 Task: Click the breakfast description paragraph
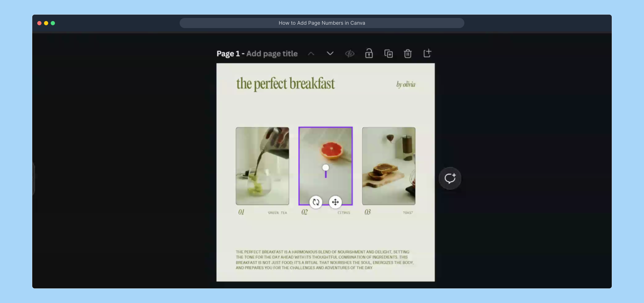[325, 260]
